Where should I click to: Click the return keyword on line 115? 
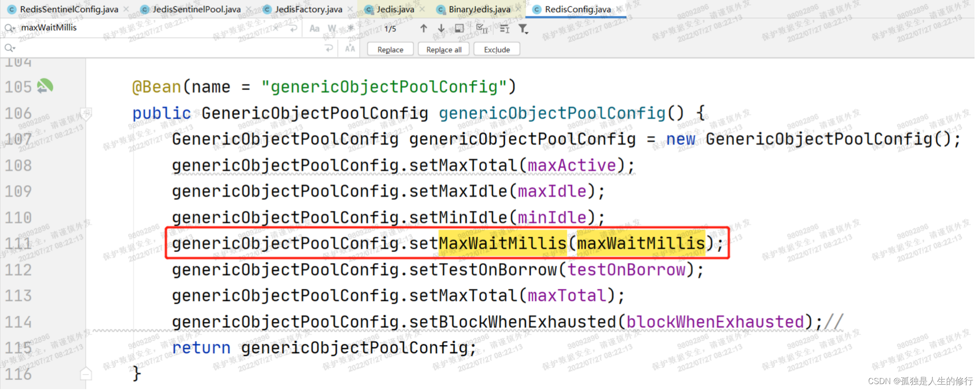(x=201, y=348)
